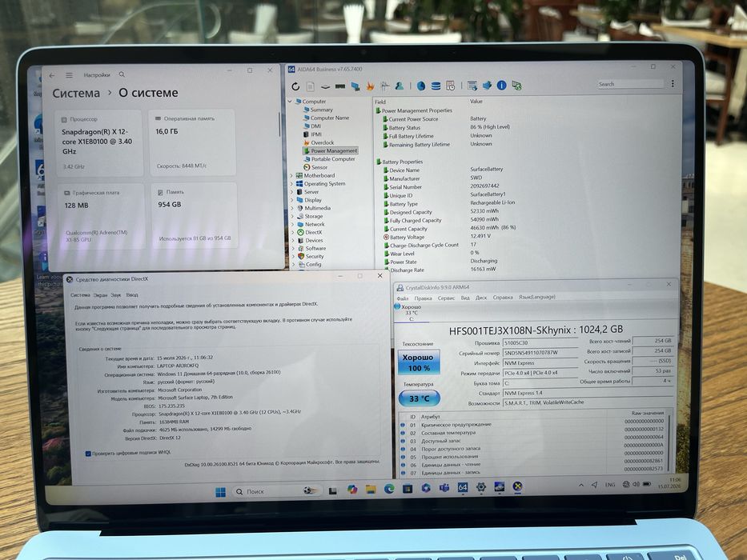Screen dimensions: 747x560
Task: Expand the Network tree node
Action: point(291,224)
